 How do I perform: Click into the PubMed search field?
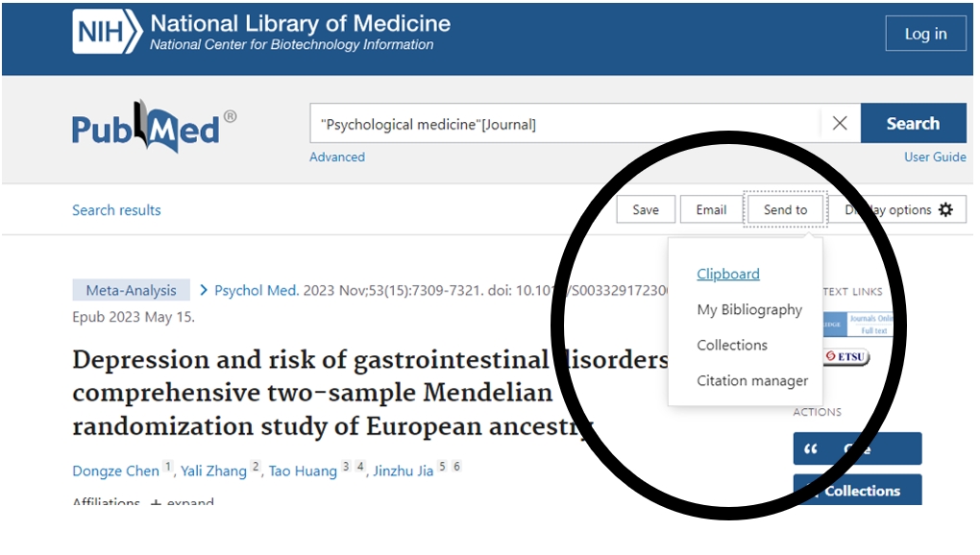click(x=567, y=124)
